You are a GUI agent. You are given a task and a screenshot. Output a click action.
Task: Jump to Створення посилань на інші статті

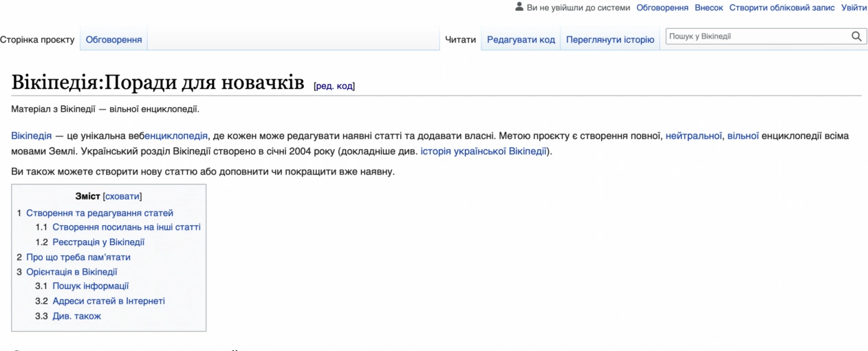[127, 227]
